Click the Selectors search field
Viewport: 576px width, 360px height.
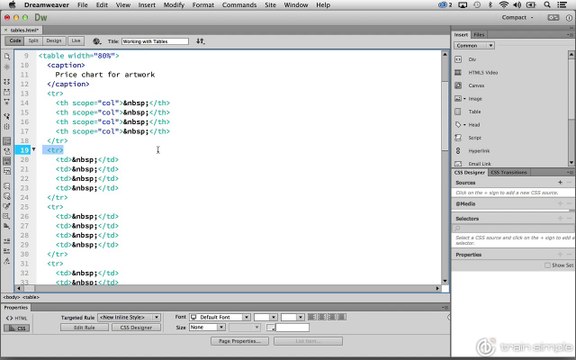point(512,228)
